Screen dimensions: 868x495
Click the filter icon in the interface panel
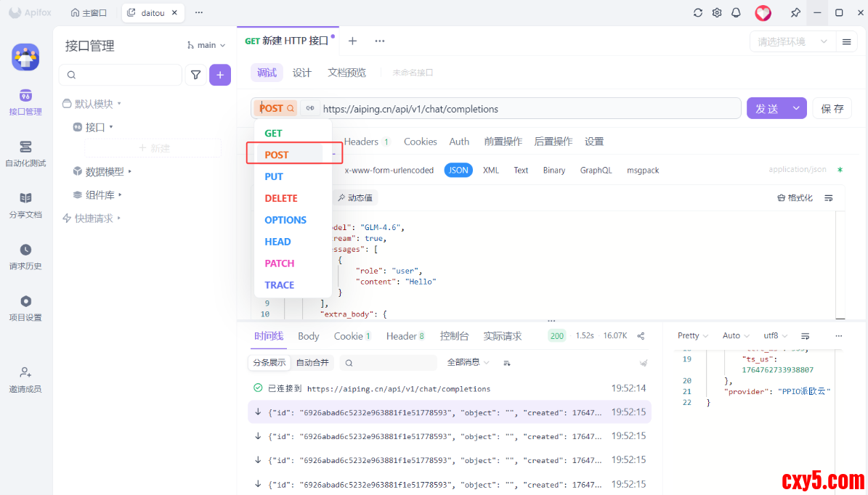195,75
